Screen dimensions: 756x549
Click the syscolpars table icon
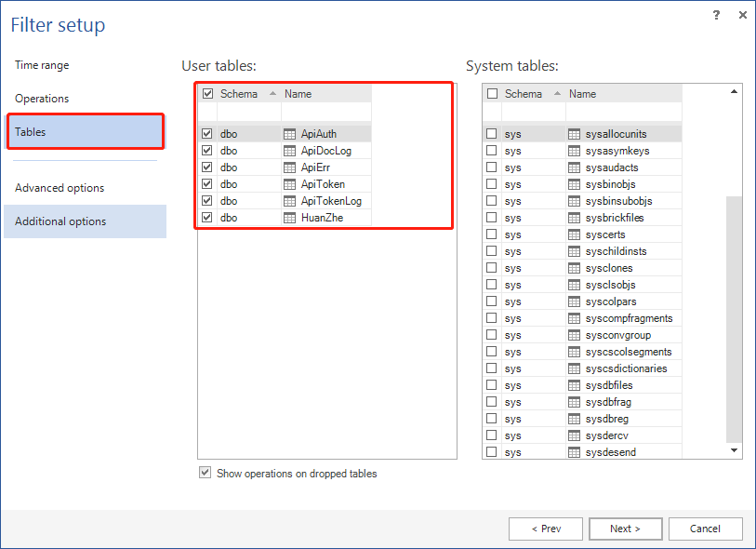click(574, 301)
